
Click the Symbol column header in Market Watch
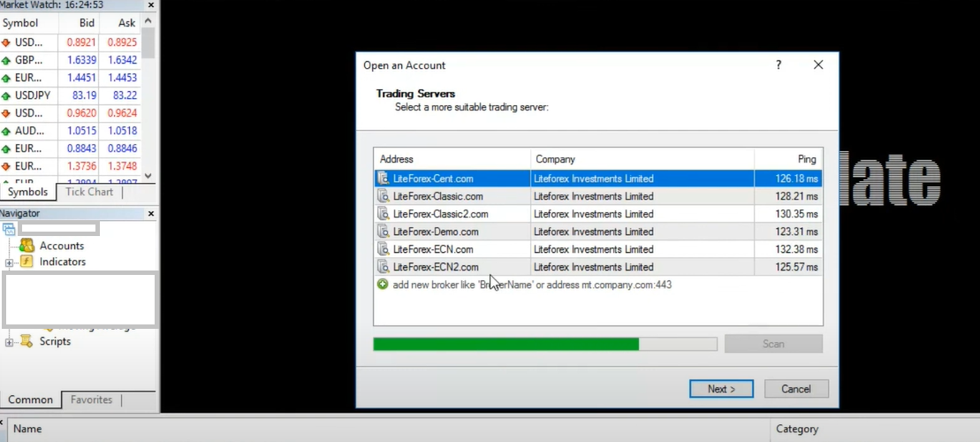pyautogui.click(x=29, y=23)
